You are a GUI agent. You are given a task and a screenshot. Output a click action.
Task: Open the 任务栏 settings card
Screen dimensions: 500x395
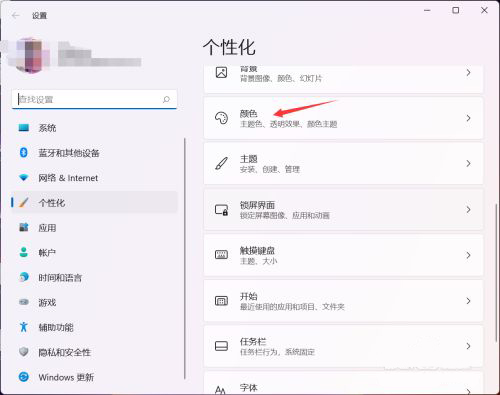[x=343, y=346]
